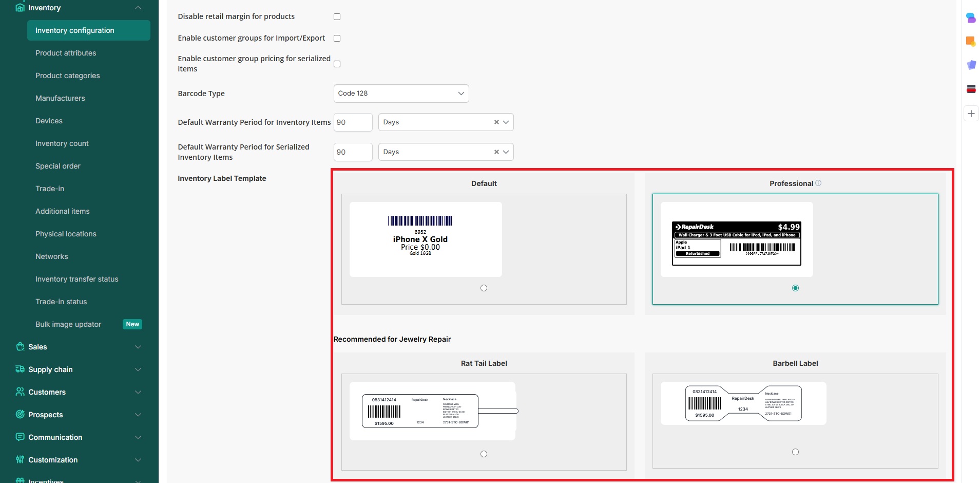Open the Barcode Type dropdown

(x=401, y=94)
